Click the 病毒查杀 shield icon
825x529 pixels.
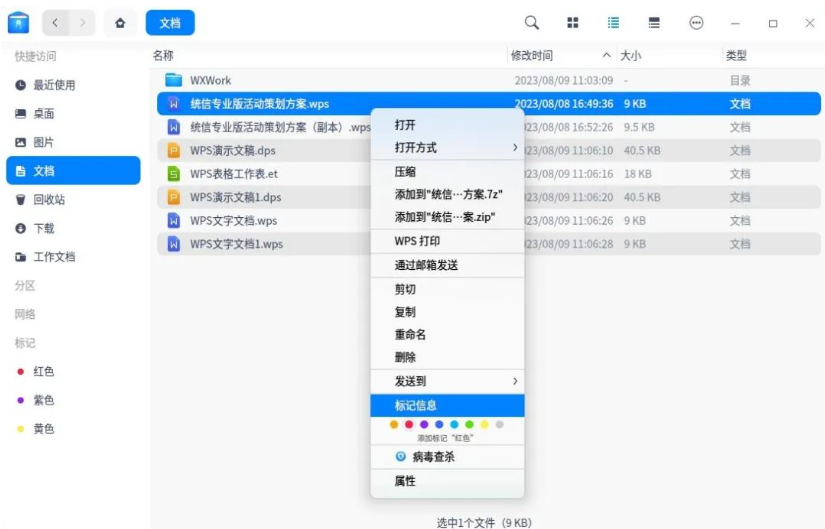tap(400, 456)
